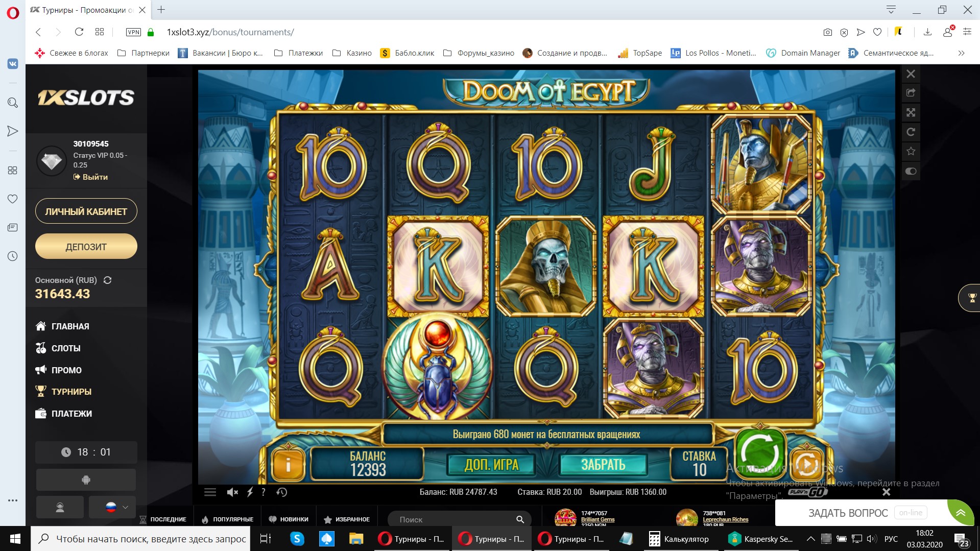Take a snapshot with camera icon
This screenshot has height=551, width=980.
pos(828,32)
